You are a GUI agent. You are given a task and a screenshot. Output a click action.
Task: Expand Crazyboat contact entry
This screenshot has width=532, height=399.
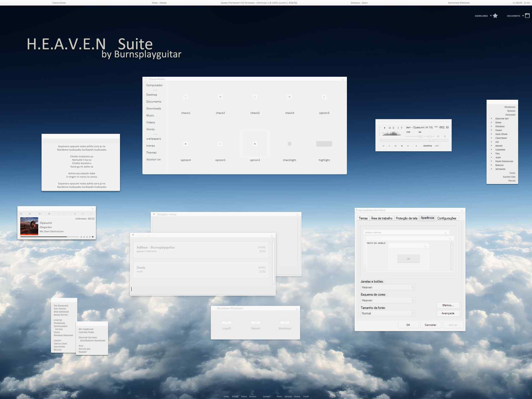tap(491, 138)
